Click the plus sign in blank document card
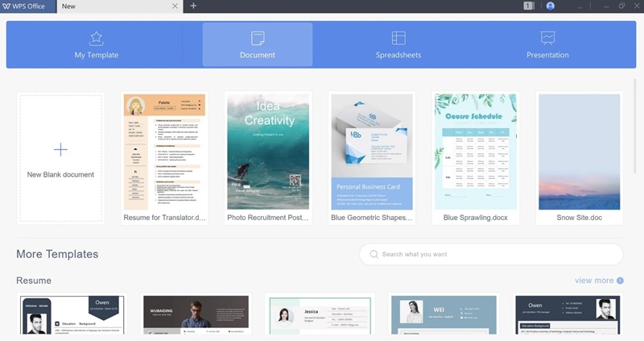 [60, 149]
